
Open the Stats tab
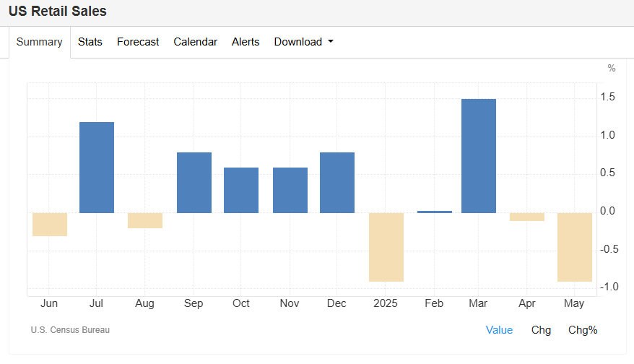[x=90, y=42]
